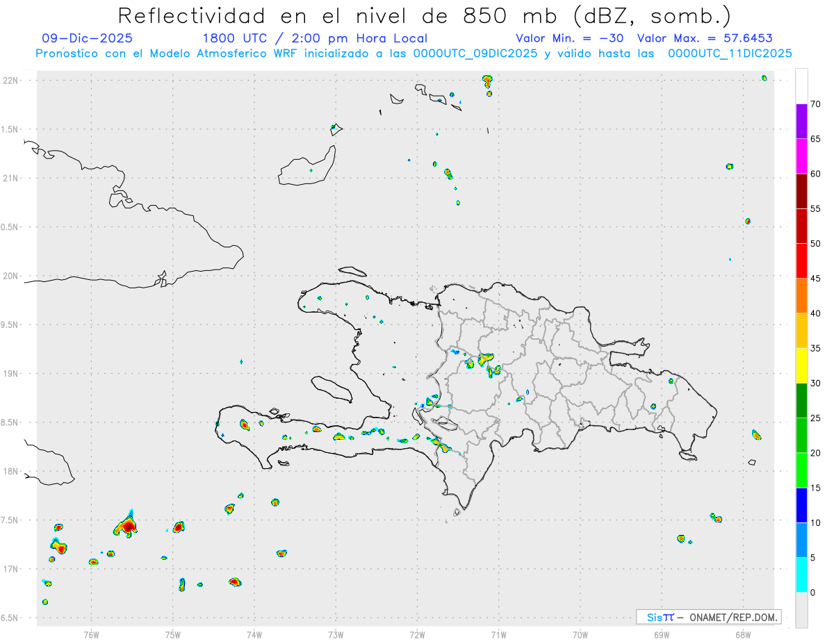Viewport: 834px width, 644px height.
Task: Click the '18N' latitude label
Action: [10, 471]
